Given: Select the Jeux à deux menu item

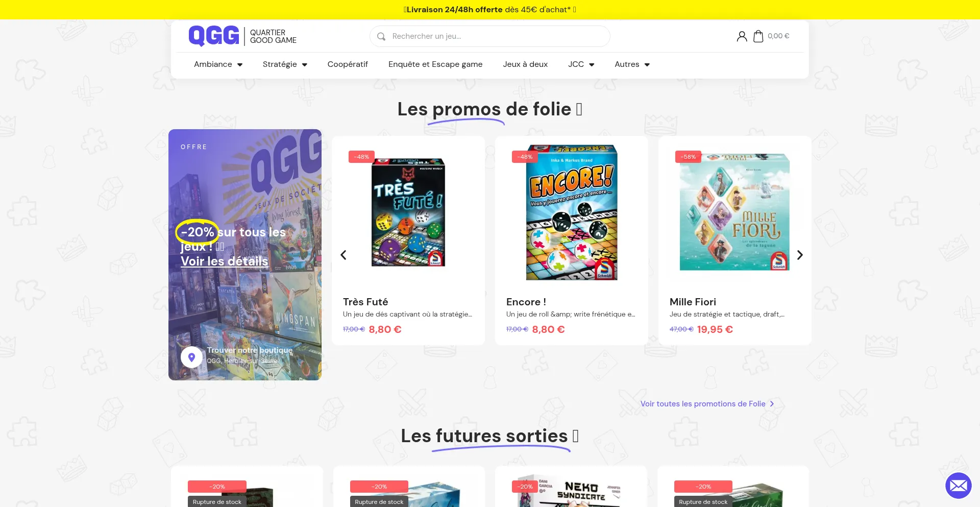Looking at the screenshot, I should [525, 64].
